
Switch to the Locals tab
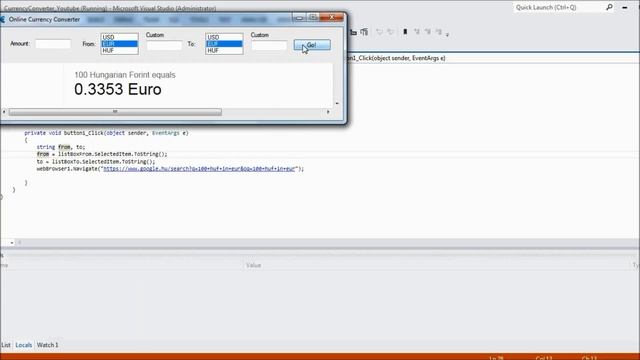pos(24,345)
